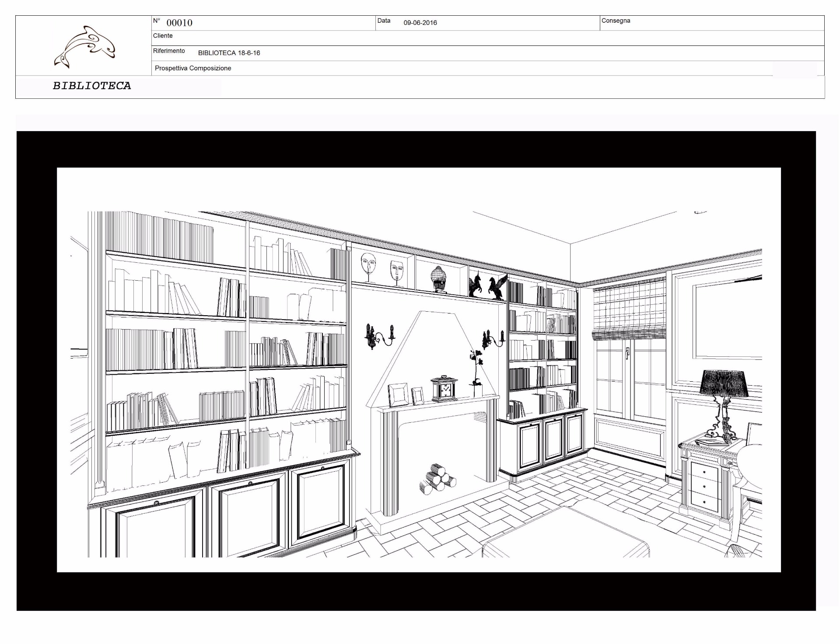Click the Consegna field label
Screen dimensions: 840x644
point(616,21)
